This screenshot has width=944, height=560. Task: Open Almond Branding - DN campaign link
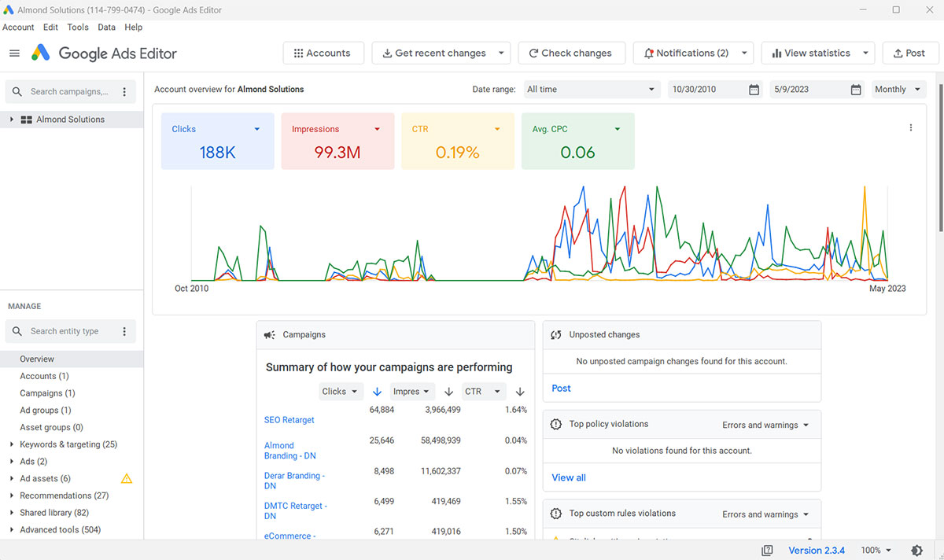[289, 451]
